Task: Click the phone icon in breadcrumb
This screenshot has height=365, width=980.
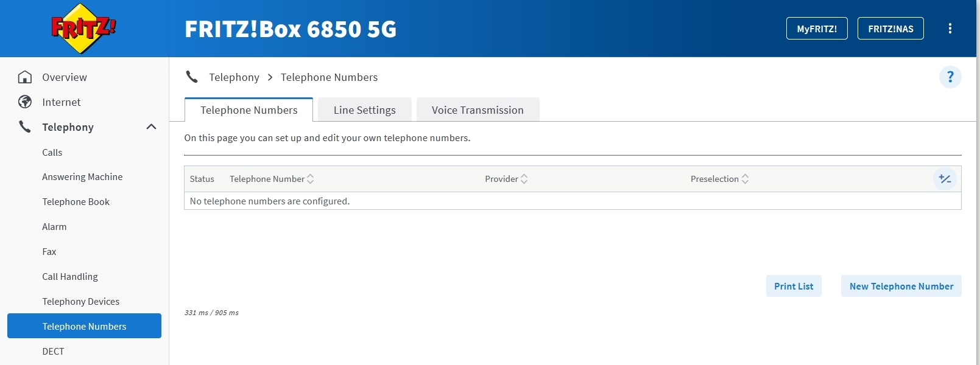Action: point(192,77)
